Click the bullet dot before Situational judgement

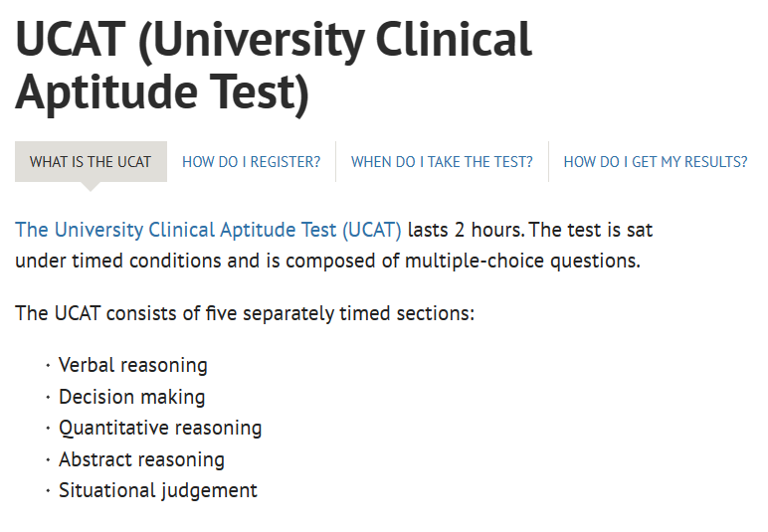coord(48,490)
